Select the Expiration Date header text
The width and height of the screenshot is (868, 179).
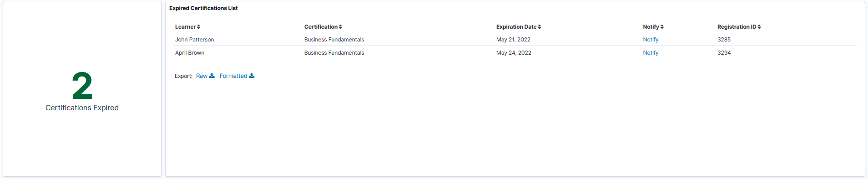[x=516, y=27]
